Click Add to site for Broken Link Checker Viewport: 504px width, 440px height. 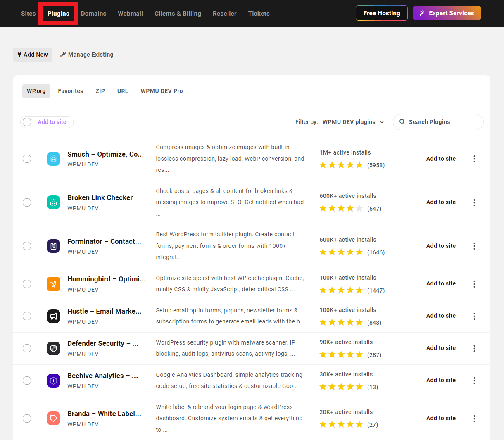pos(441,202)
